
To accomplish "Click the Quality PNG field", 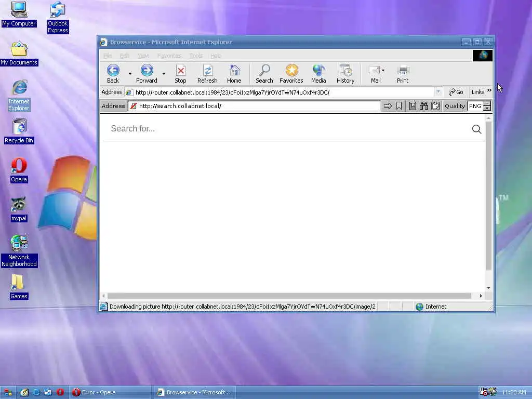I will click(475, 106).
